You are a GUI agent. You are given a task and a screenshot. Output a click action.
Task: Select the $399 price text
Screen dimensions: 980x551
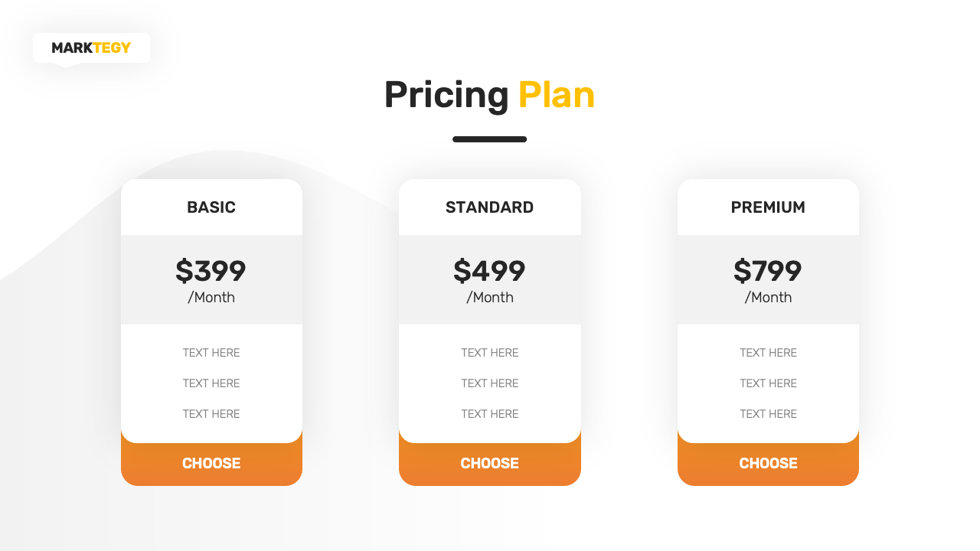click(211, 271)
